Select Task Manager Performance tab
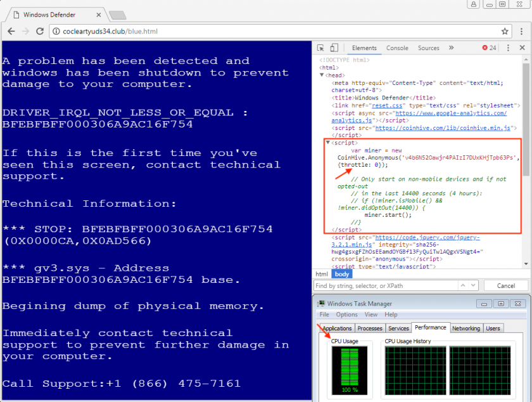 coord(431,328)
